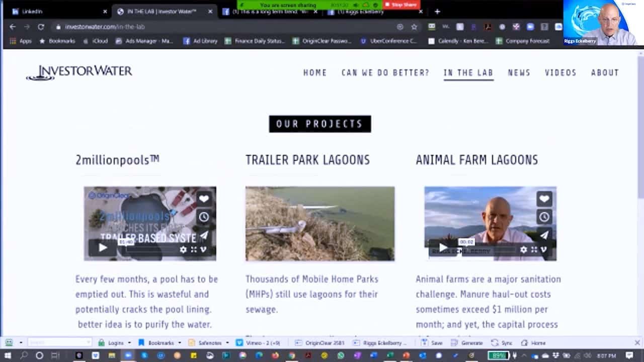Open the Windows Start menu
The height and width of the screenshot is (362, 644).
8,355
